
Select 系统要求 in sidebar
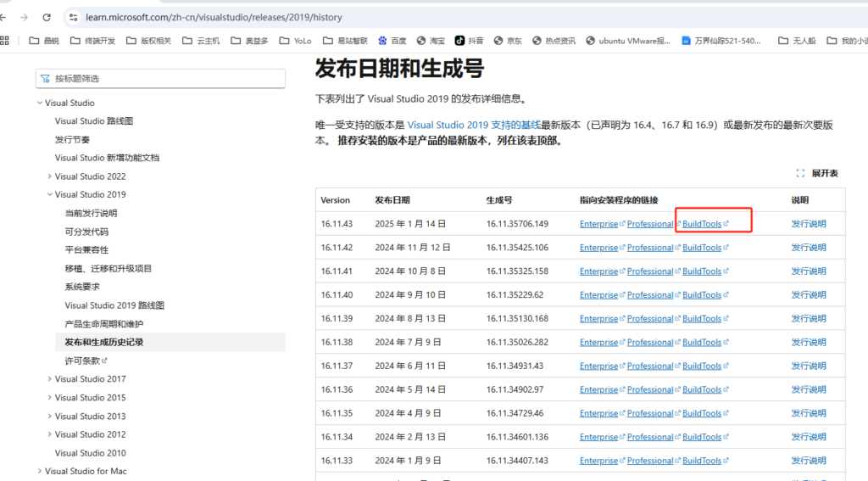(82, 287)
